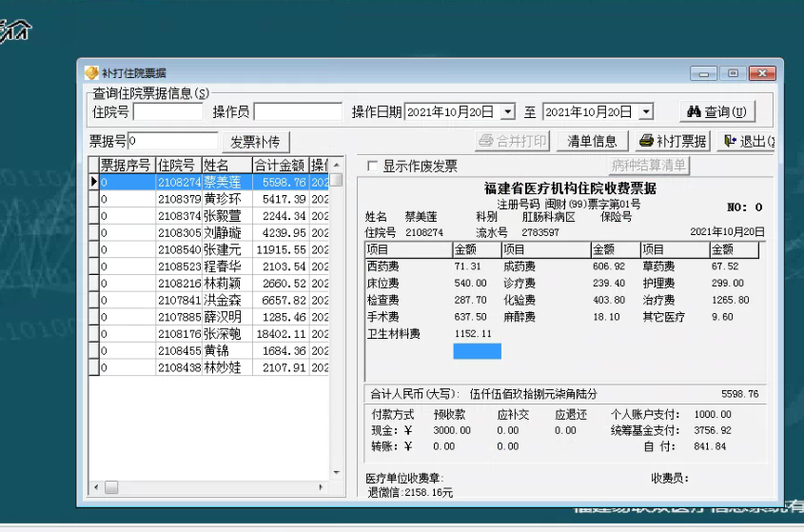Select row for patient 黄锦
This screenshot has width=804, height=532.
click(208, 351)
